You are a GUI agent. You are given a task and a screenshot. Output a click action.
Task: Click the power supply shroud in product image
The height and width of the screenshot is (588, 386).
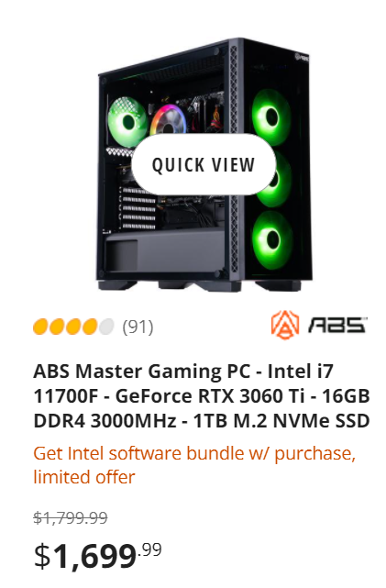(x=165, y=256)
